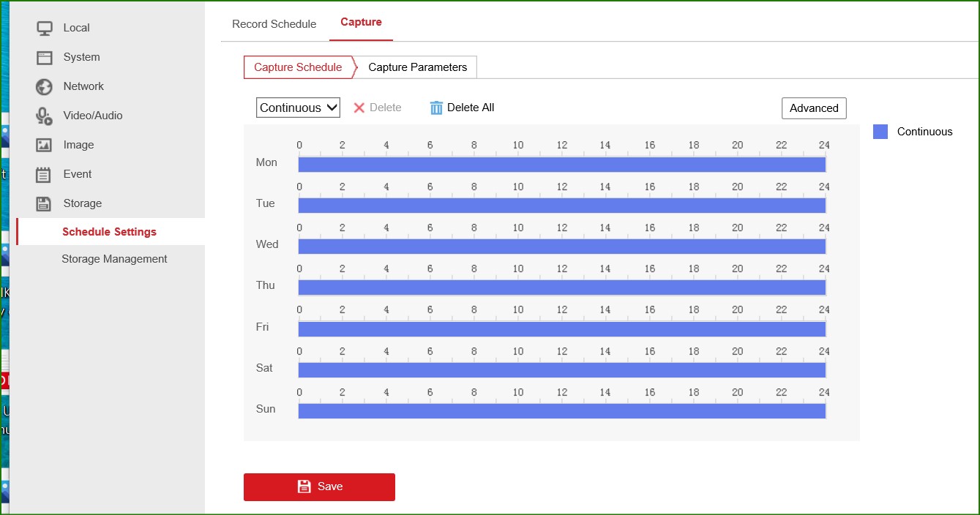Screen dimensions: 980x515
Task: Click the Image picture icon
Action: [x=45, y=145]
